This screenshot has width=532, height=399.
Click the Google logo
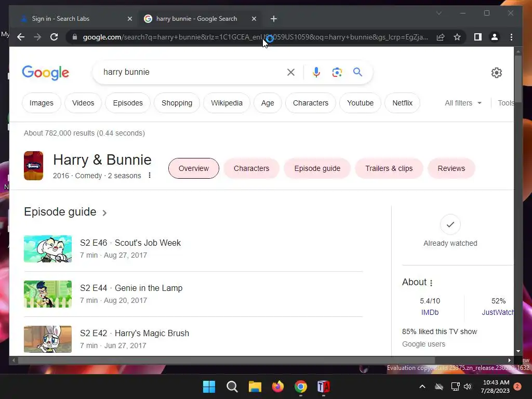46,73
